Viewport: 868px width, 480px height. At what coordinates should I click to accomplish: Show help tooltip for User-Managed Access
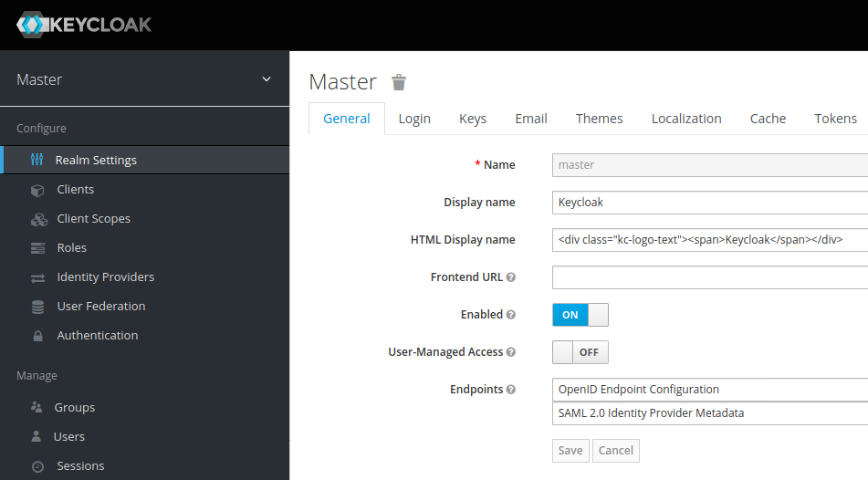511,351
